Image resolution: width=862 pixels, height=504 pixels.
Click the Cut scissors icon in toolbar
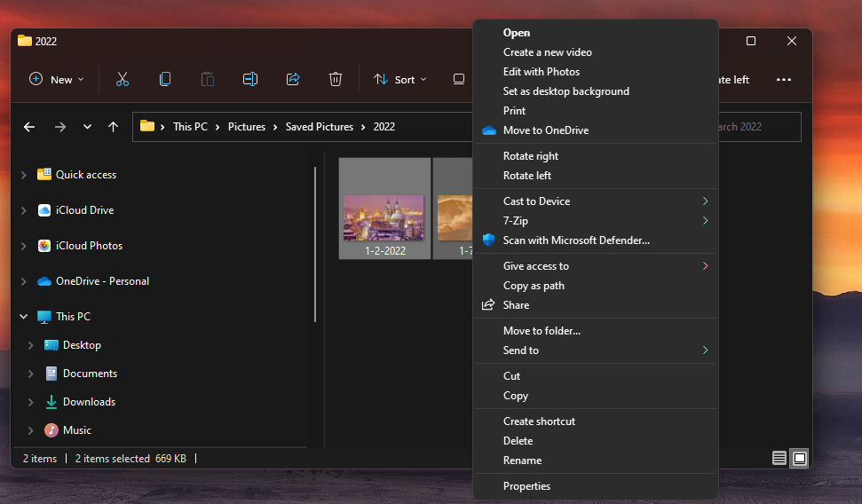pos(123,79)
